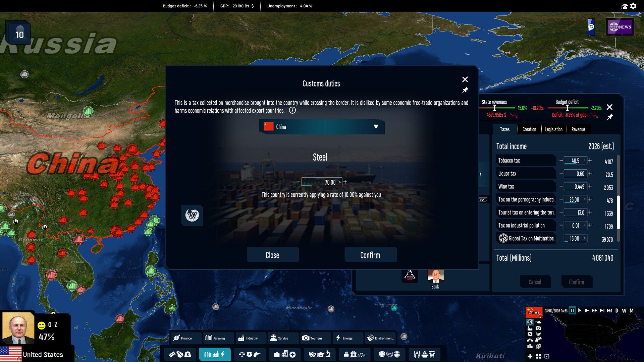The image size is (644, 362).
Task: Toggle pause on the game clock
Action: tap(572, 311)
